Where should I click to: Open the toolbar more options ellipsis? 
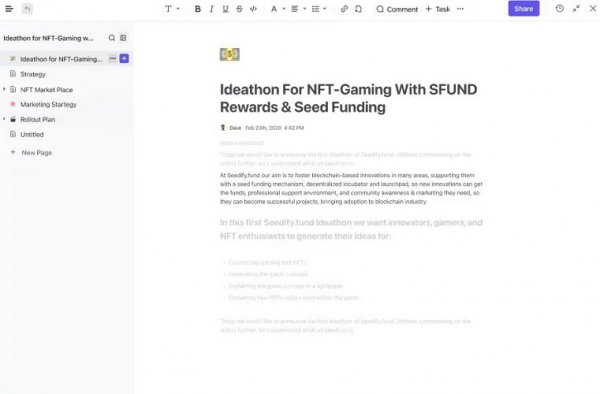coord(460,9)
